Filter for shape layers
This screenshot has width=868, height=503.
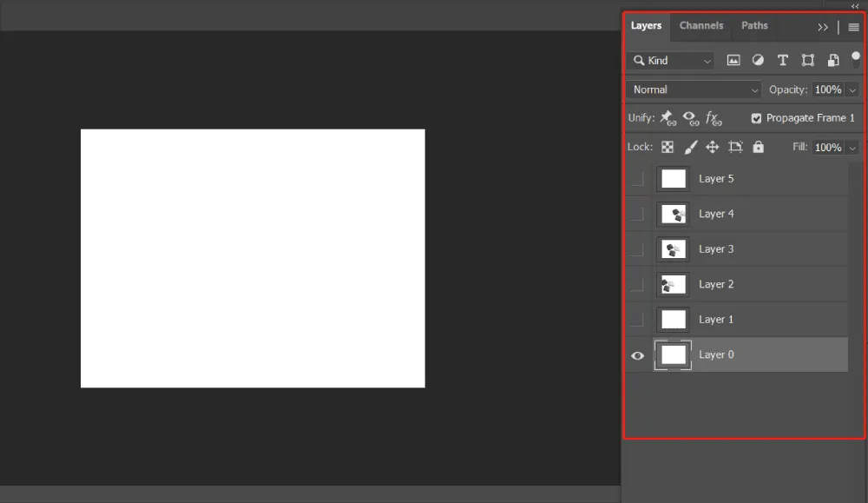[x=807, y=60]
